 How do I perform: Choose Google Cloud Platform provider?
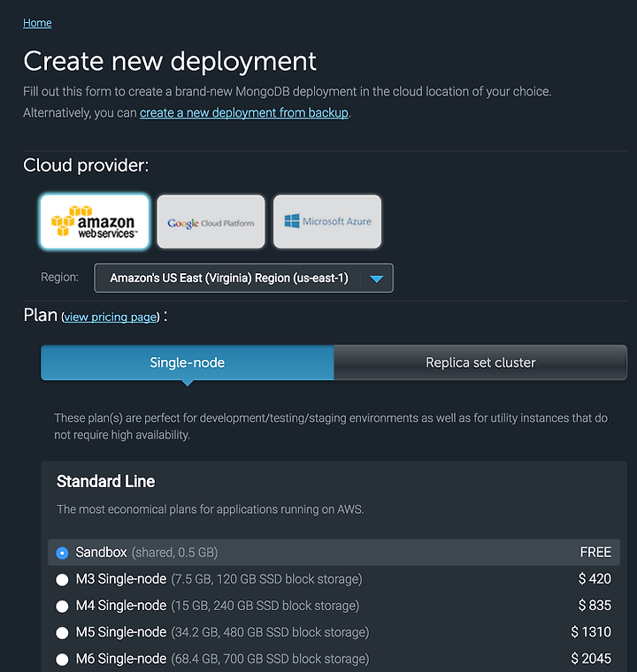click(x=211, y=222)
